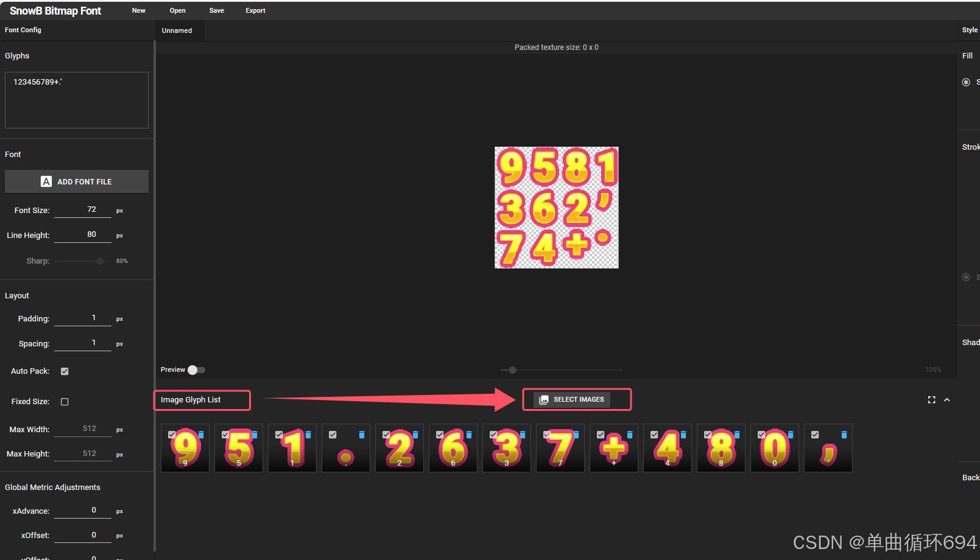Delete the glyph image labeled 5
980x560 pixels.
[x=255, y=435]
